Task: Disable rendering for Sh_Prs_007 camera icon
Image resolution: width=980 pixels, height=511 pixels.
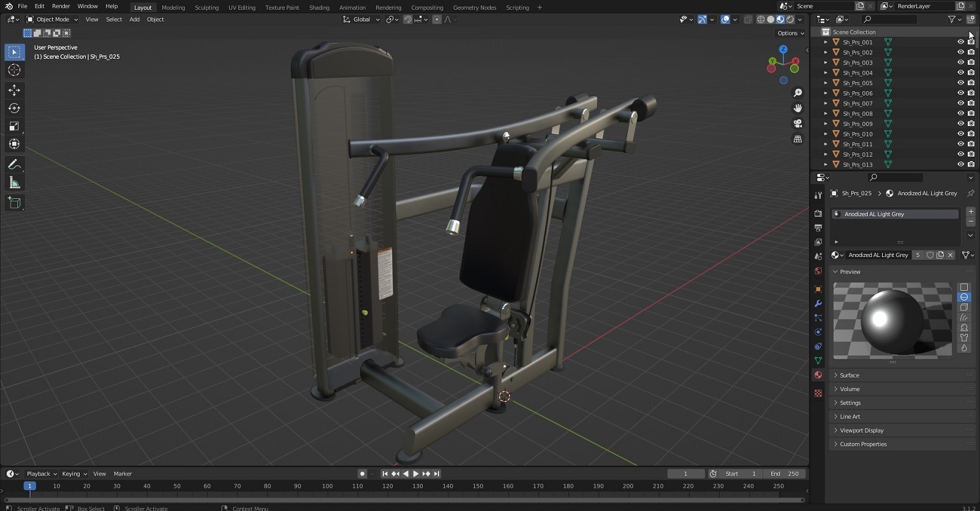Action: pyautogui.click(x=971, y=103)
